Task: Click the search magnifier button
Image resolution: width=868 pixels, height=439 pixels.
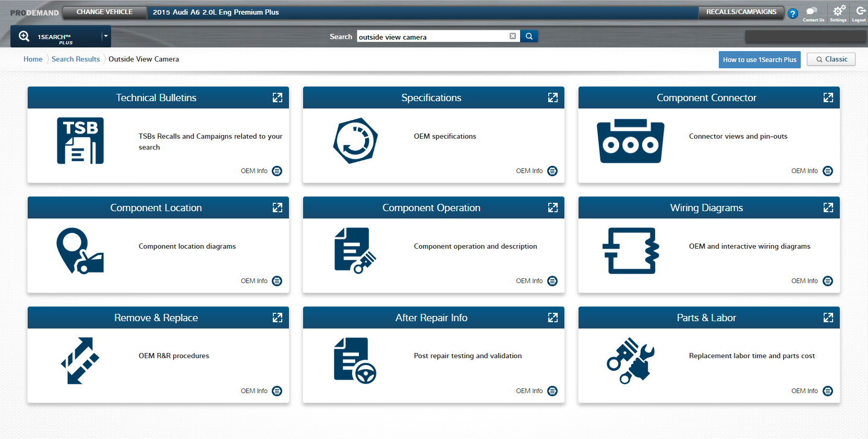Action: pos(529,36)
